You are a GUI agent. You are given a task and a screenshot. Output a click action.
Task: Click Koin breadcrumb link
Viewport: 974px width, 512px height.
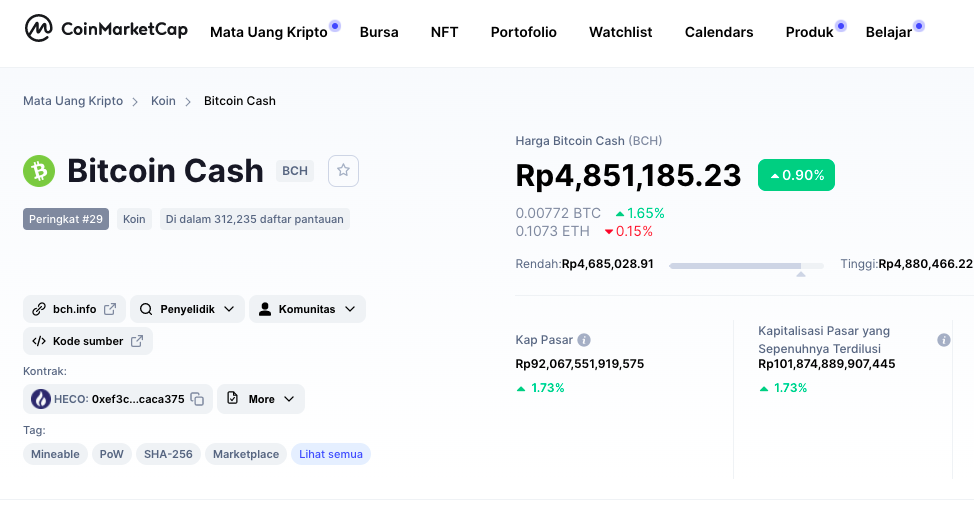163,101
